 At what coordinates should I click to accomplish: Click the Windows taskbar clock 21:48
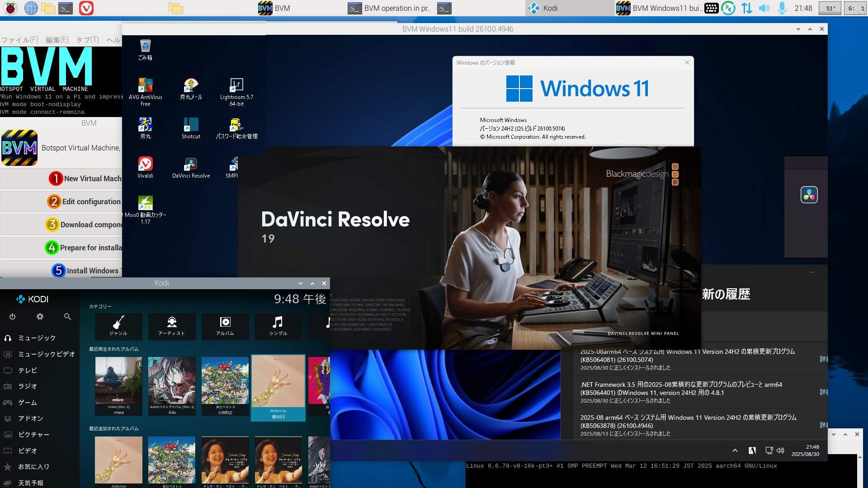pyautogui.click(x=805, y=450)
